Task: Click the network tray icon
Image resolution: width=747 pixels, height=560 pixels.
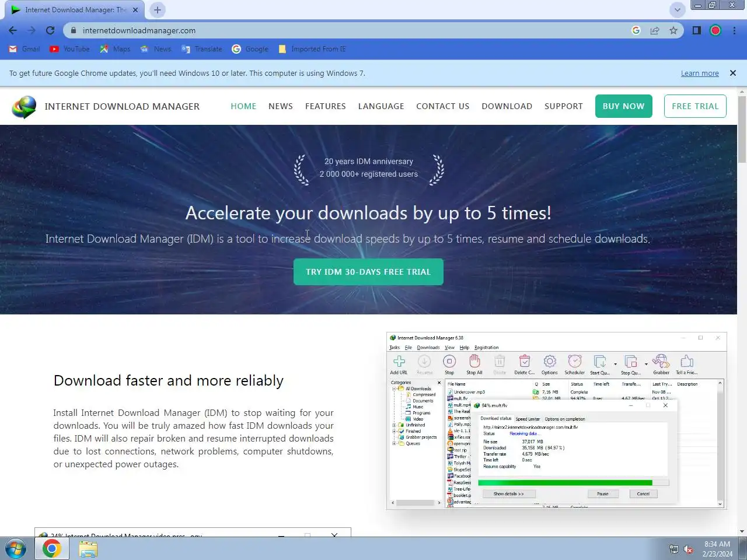Action: coord(673,549)
